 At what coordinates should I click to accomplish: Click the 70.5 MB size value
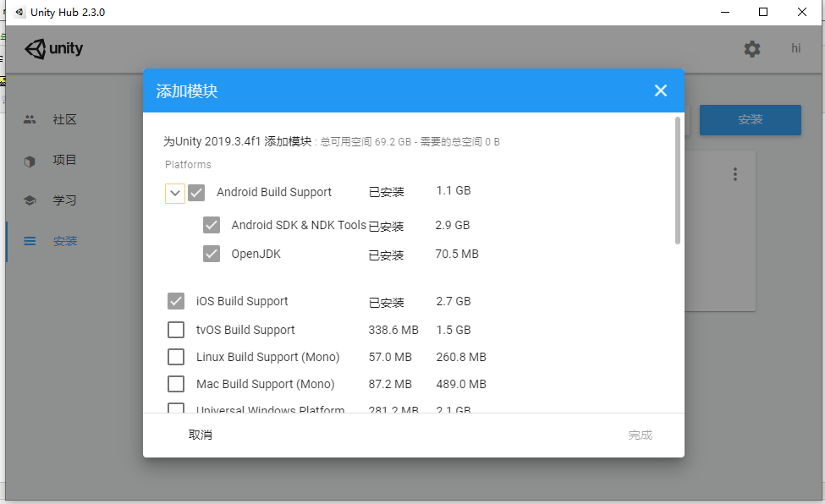[457, 254]
